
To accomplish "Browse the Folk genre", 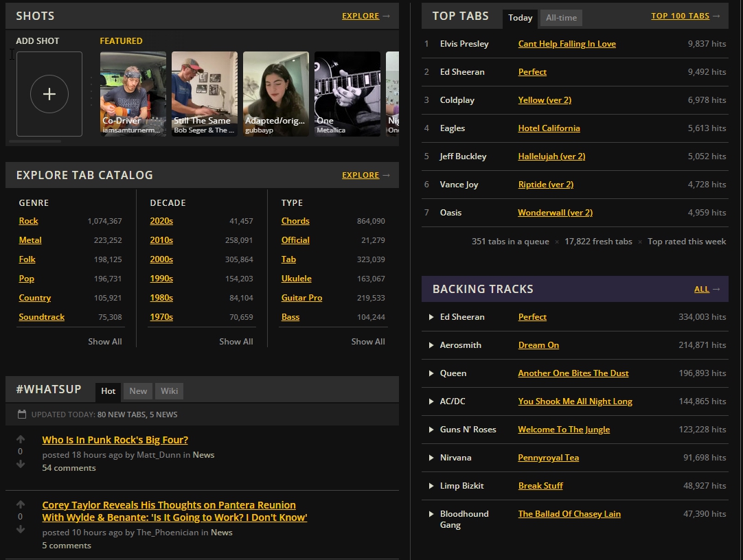I will [x=27, y=259].
